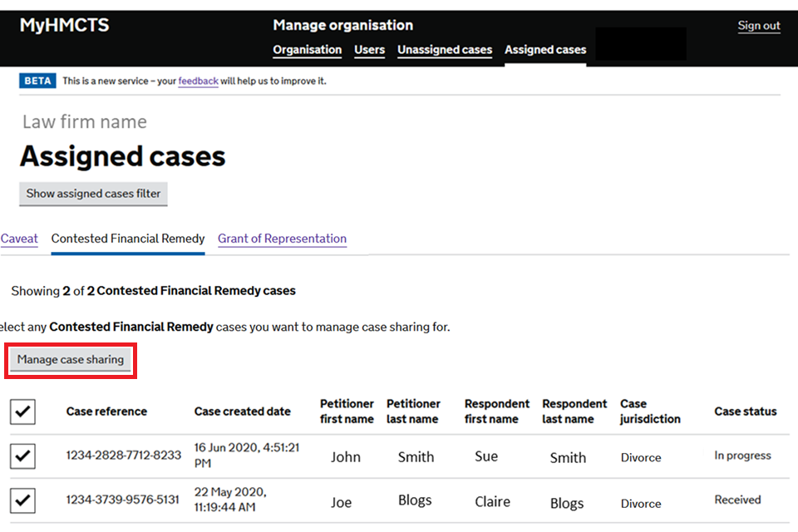Image resolution: width=798 pixels, height=532 pixels.
Task: Click the Case status column header
Action: click(x=744, y=411)
